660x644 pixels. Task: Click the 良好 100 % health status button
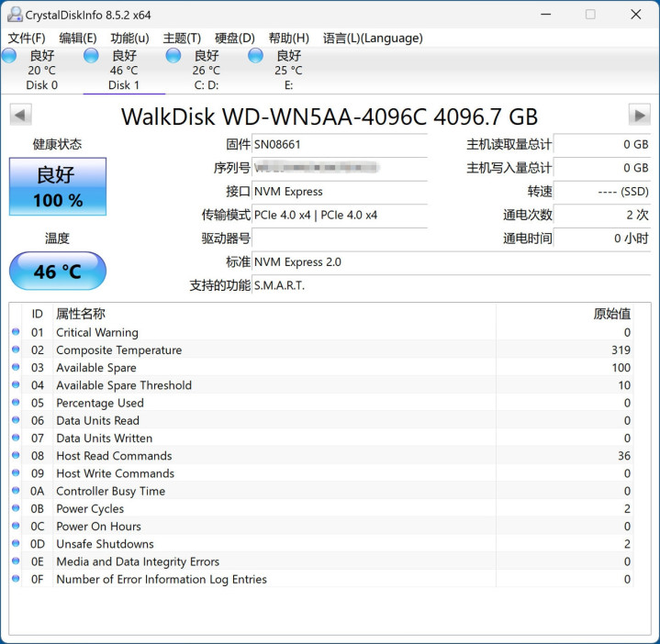pyautogui.click(x=58, y=187)
